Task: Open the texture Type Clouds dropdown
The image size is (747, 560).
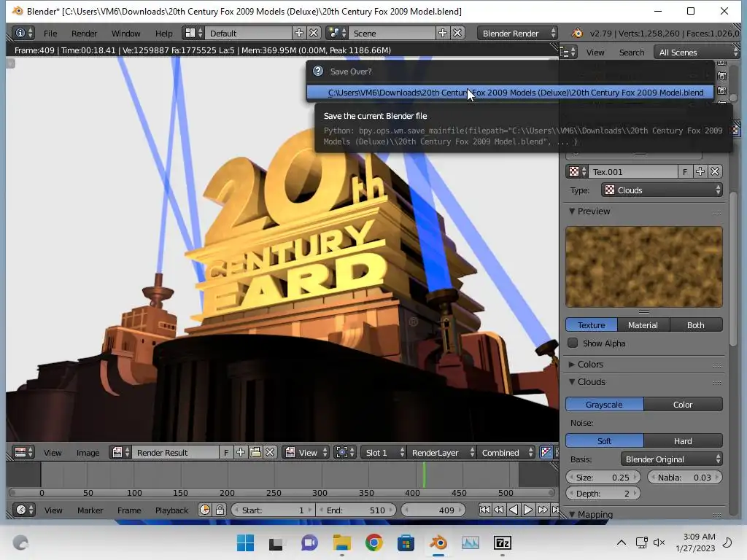Action: pyautogui.click(x=662, y=190)
